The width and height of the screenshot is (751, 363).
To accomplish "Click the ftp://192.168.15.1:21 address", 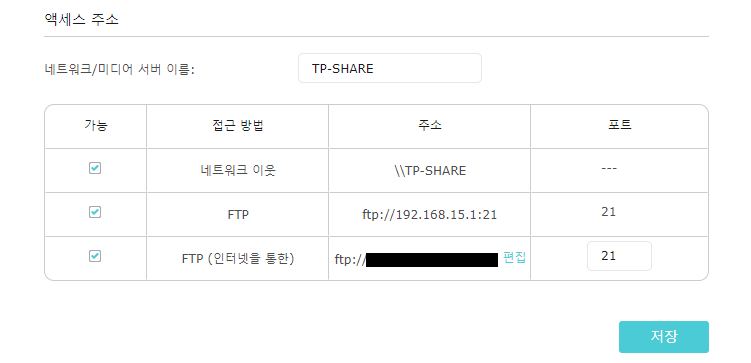I will click(x=430, y=215).
